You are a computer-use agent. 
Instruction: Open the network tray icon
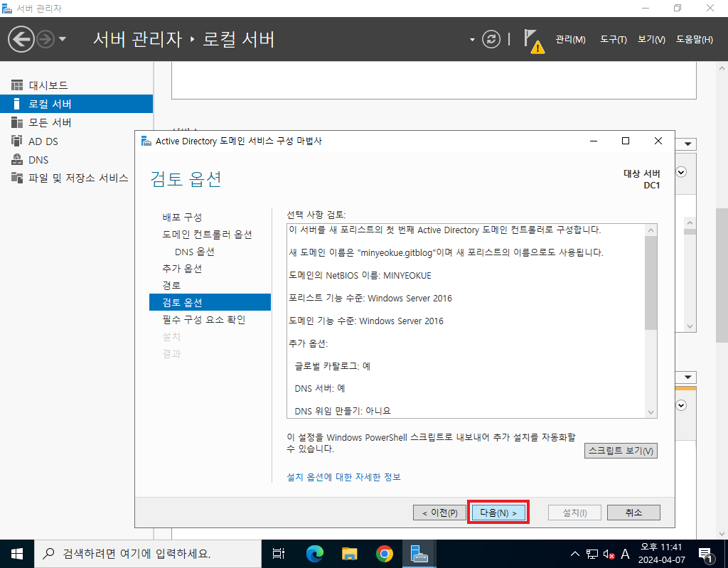point(592,554)
